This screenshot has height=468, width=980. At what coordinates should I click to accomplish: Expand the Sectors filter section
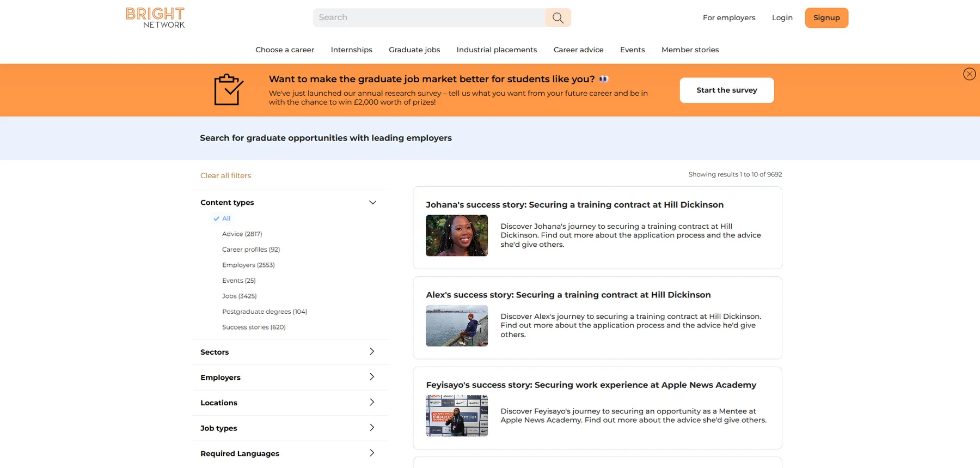[372, 352]
